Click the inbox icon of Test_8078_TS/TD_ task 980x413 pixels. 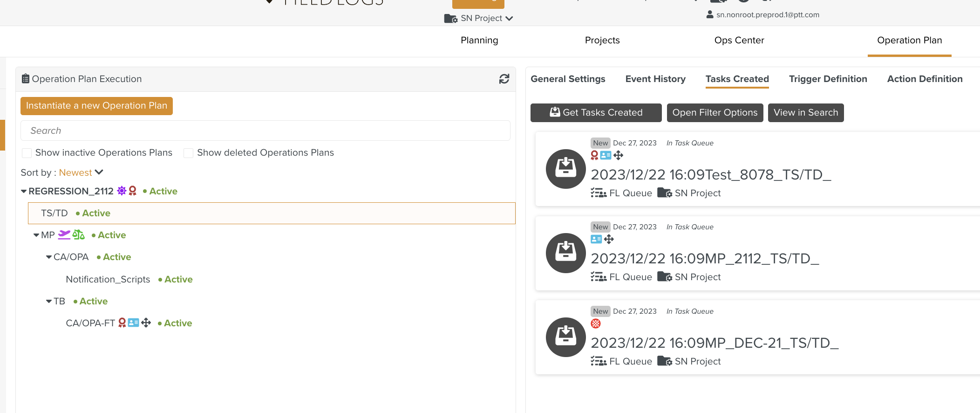click(565, 169)
